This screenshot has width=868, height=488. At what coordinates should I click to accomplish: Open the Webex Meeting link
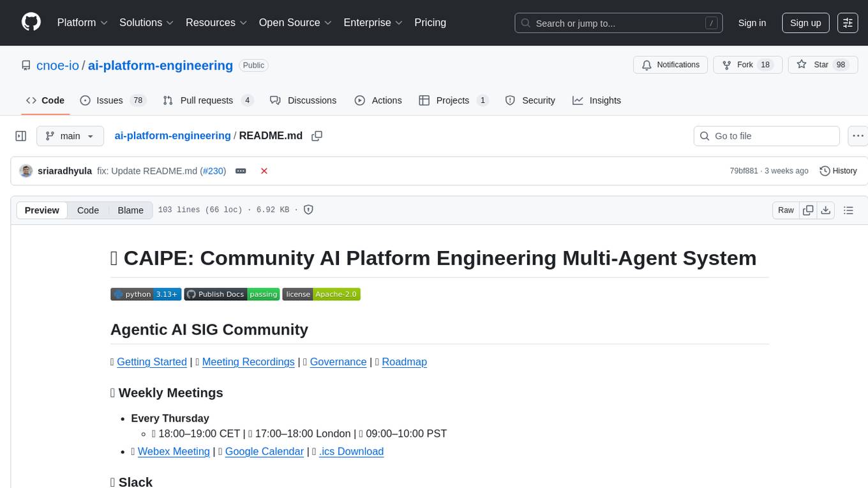174,451
